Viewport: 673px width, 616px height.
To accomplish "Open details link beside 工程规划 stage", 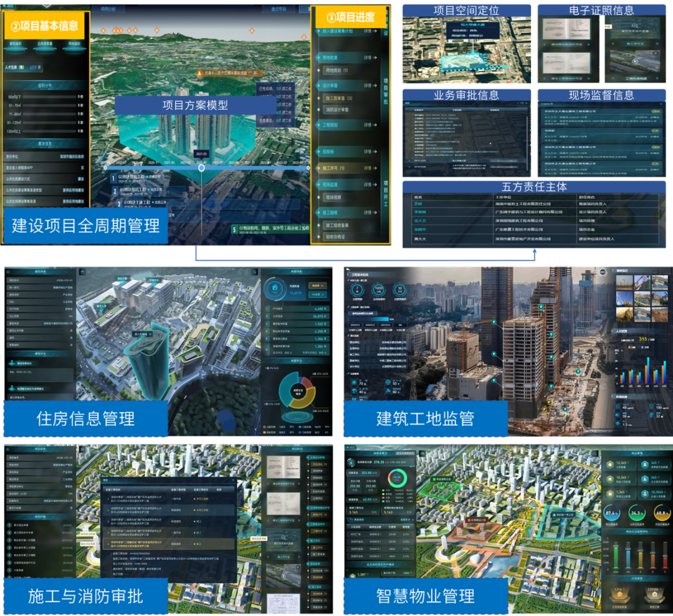I will [x=370, y=125].
